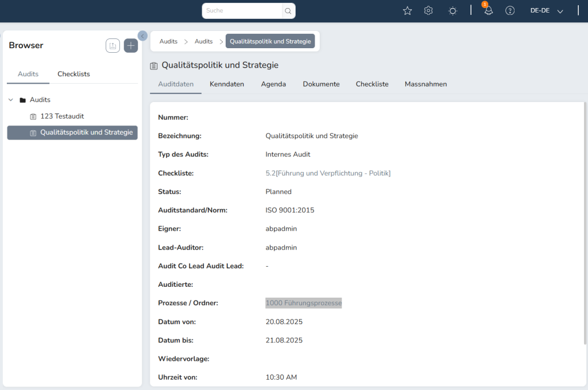
Task: Switch to the Massnahmen tab
Action: tap(425, 84)
